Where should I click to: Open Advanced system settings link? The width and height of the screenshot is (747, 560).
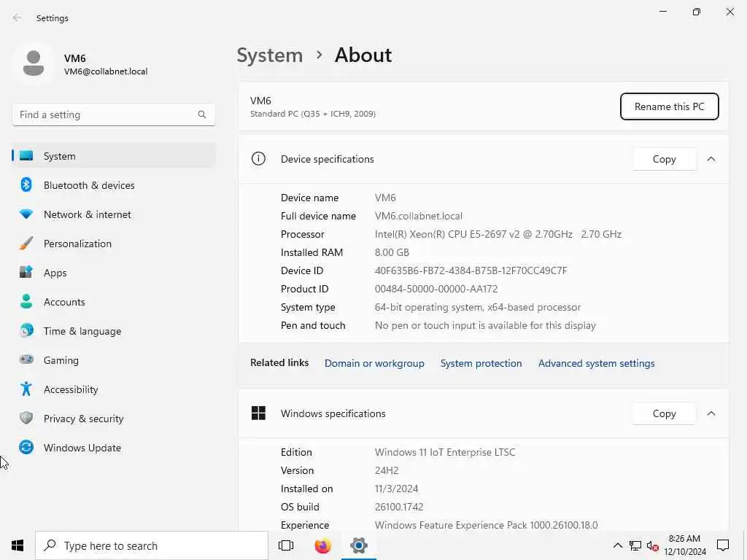coord(597,363)
